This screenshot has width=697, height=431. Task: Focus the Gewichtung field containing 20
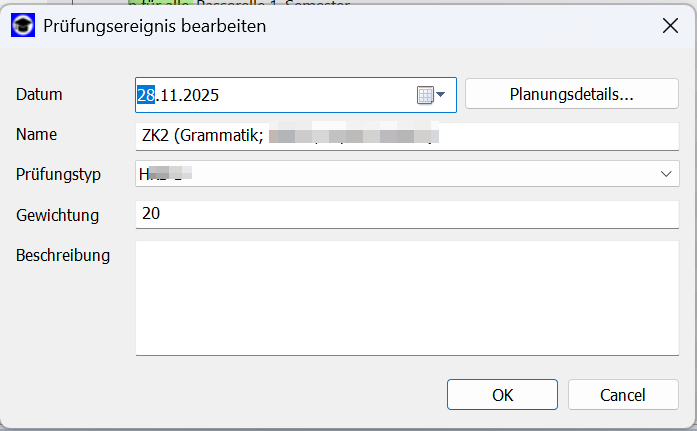pos(407,214)
